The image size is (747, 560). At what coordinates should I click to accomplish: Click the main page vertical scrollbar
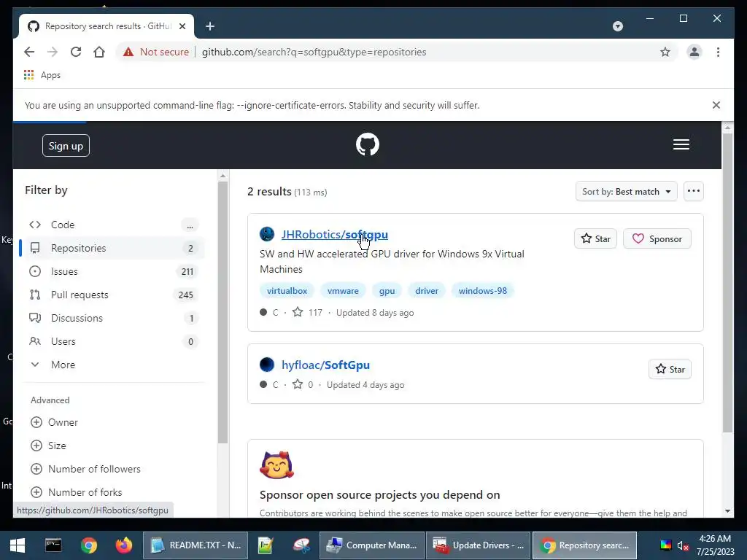727,284
